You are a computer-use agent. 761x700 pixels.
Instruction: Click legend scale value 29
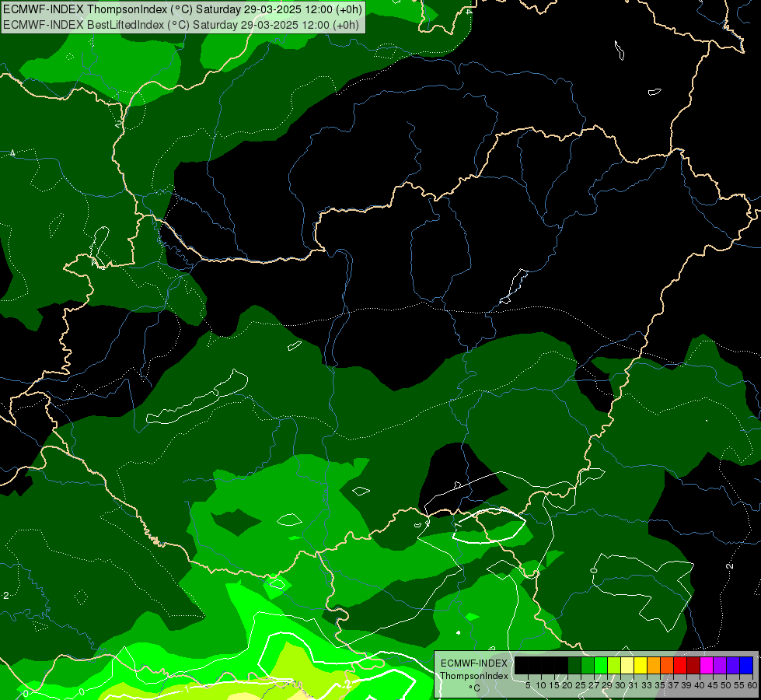(607, 685)
